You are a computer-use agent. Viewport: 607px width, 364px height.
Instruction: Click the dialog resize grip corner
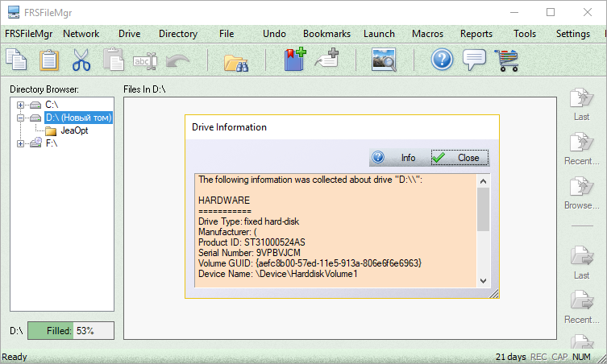[x=493, y=294]
